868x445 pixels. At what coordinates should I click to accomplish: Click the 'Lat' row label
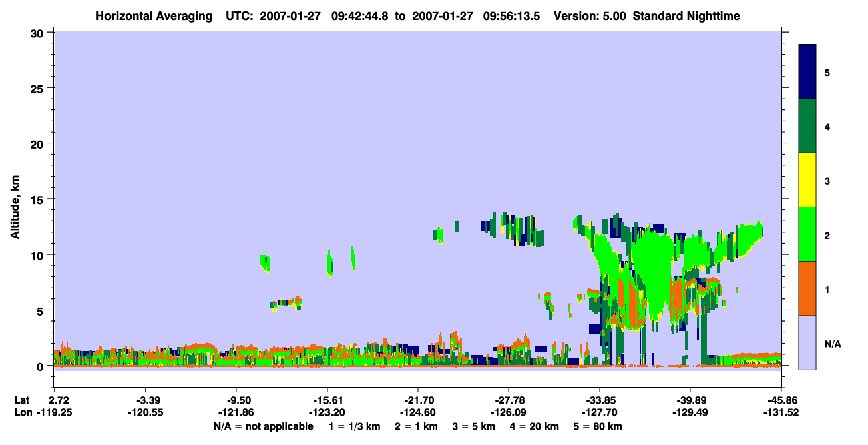coord(21,400)
